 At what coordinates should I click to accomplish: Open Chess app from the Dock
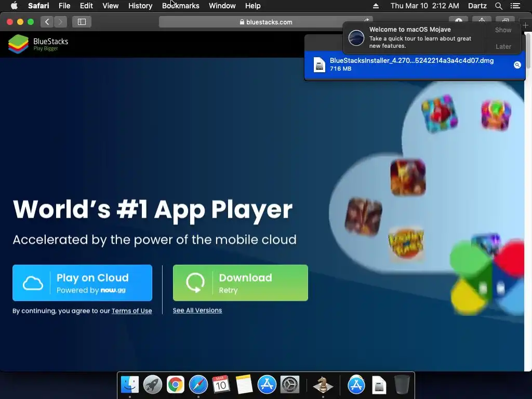click(x=323, y=385)
